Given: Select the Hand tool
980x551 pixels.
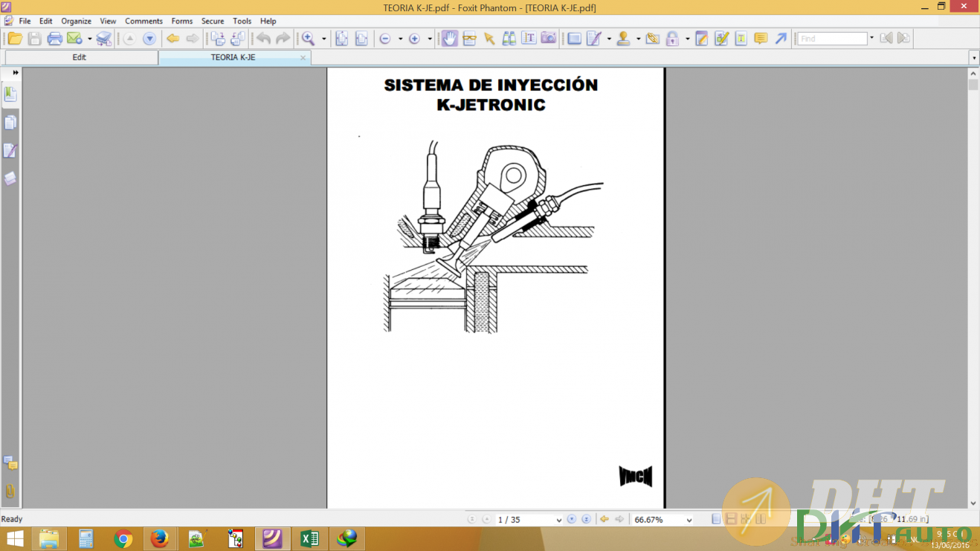Looking at the screenshot, I should coord(450,39).
